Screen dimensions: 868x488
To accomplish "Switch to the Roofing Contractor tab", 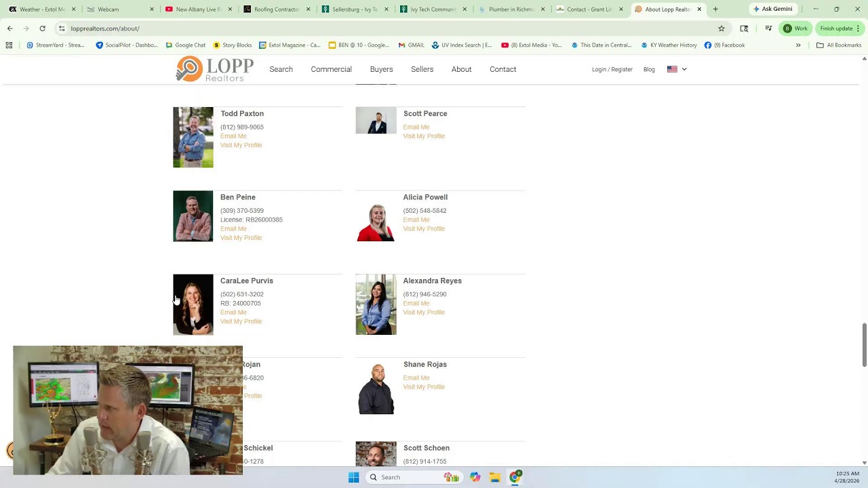I will tap(276, 9).
